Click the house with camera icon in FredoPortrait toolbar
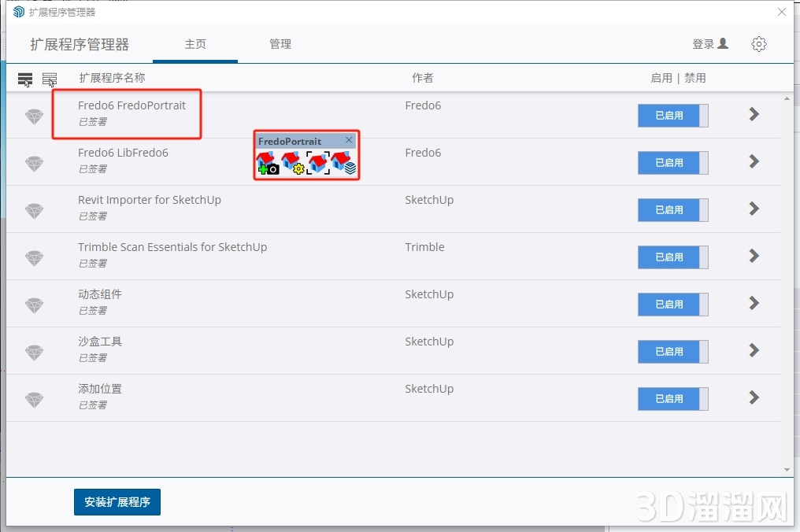 tap(268, 163)
